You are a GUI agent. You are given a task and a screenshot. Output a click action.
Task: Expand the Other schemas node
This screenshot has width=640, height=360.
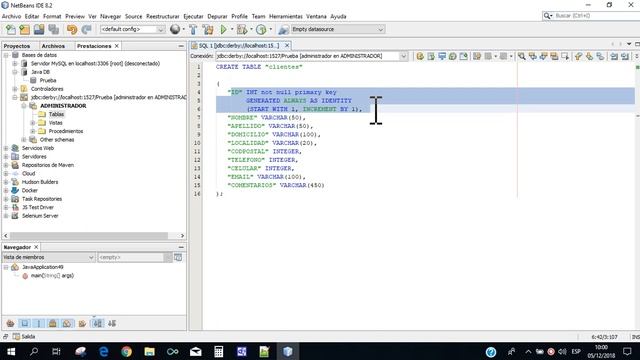pos(24,140)
